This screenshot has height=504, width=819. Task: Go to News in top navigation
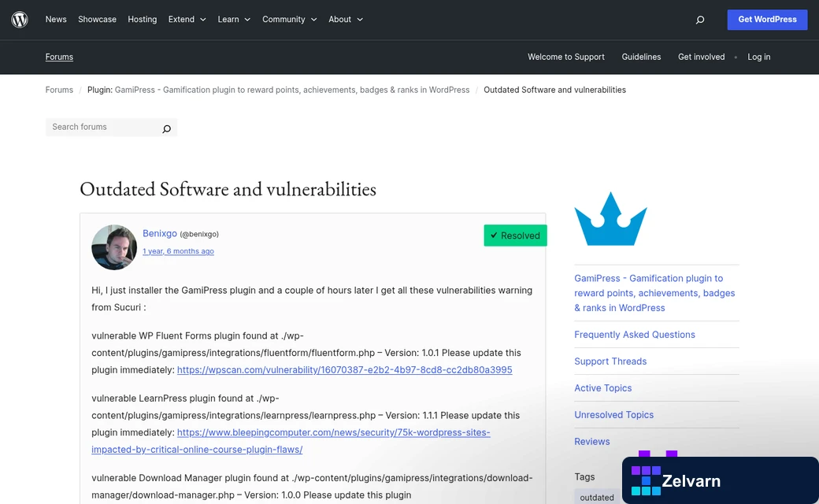click(56, 20)
